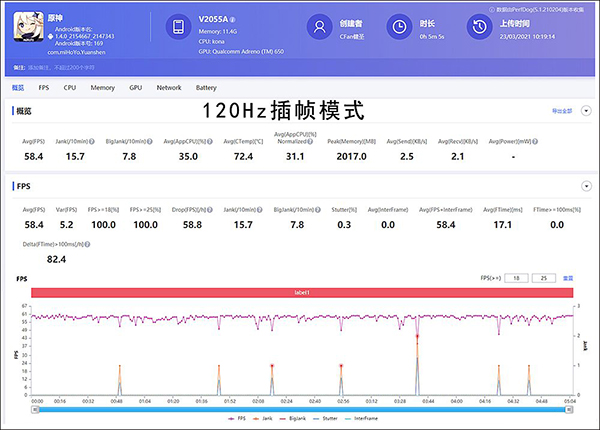Click the upload time history icon
The height and width of the screenshot is (430, 600).
pos(479,27)
